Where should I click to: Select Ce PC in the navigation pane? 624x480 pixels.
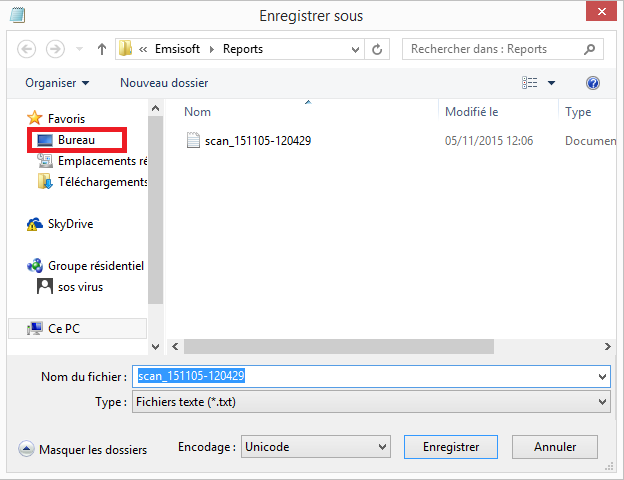(63, 328)
